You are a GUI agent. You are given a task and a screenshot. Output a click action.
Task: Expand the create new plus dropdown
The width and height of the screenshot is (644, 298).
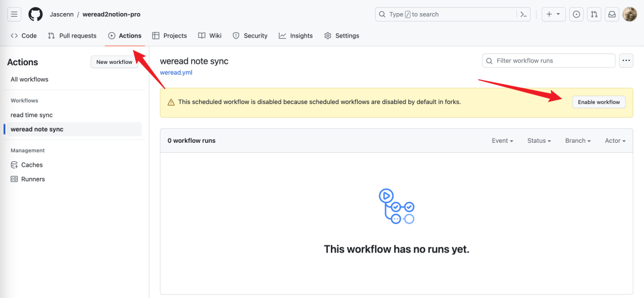(552, 14)
